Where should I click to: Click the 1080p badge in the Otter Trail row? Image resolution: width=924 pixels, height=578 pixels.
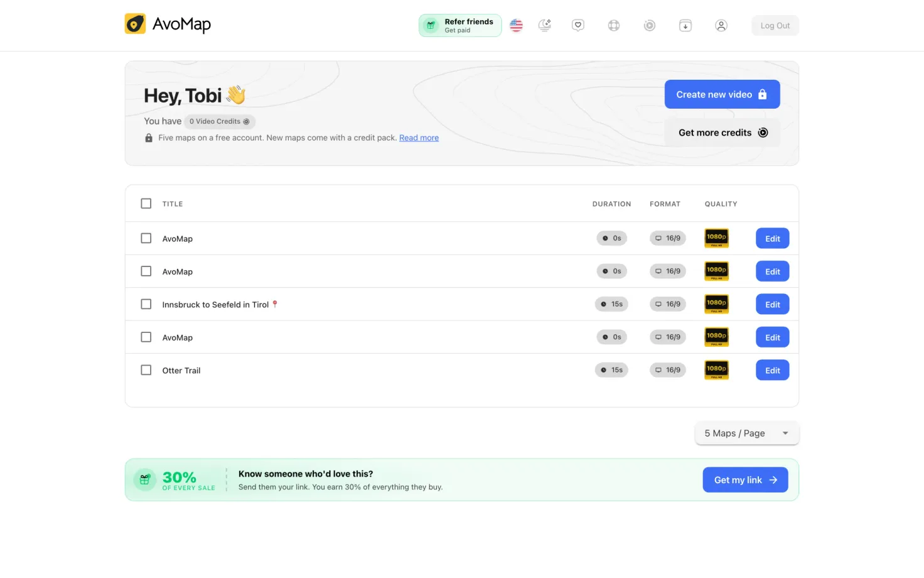[717, 370]
